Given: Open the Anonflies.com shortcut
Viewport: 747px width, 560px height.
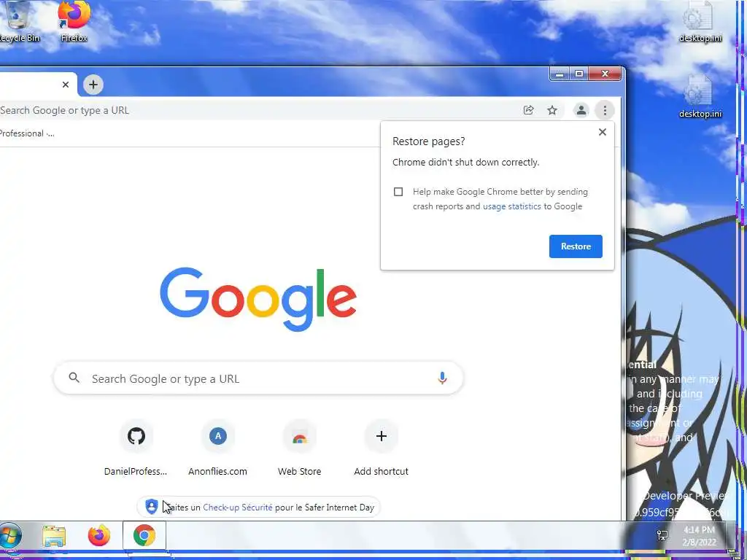Looking at the screenshot, I should [x=217, y=448].
